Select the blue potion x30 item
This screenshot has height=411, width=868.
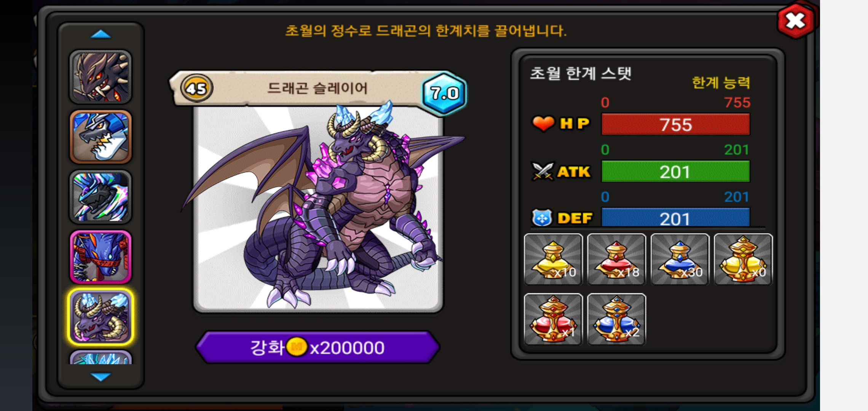680,259
